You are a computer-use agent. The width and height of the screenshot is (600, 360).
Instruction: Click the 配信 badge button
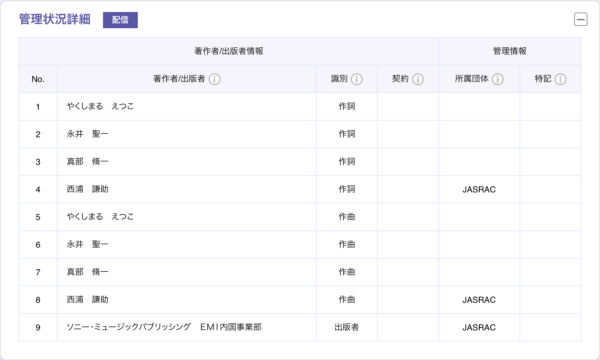click(x=120, y=20)
